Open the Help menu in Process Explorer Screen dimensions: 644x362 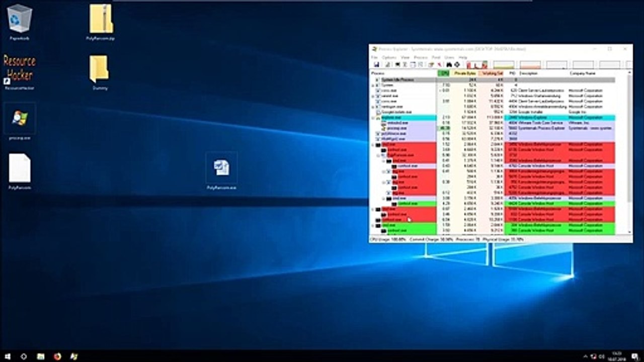coord(463,58)
